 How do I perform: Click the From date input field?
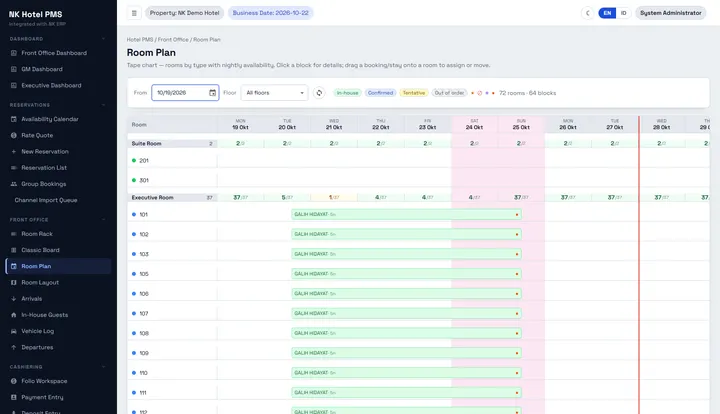click(185, 93)
